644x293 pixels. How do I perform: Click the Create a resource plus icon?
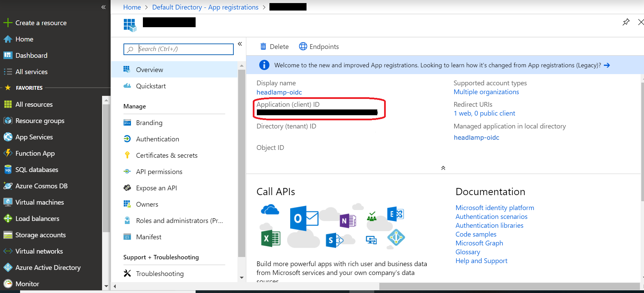[x=8, y=23]
